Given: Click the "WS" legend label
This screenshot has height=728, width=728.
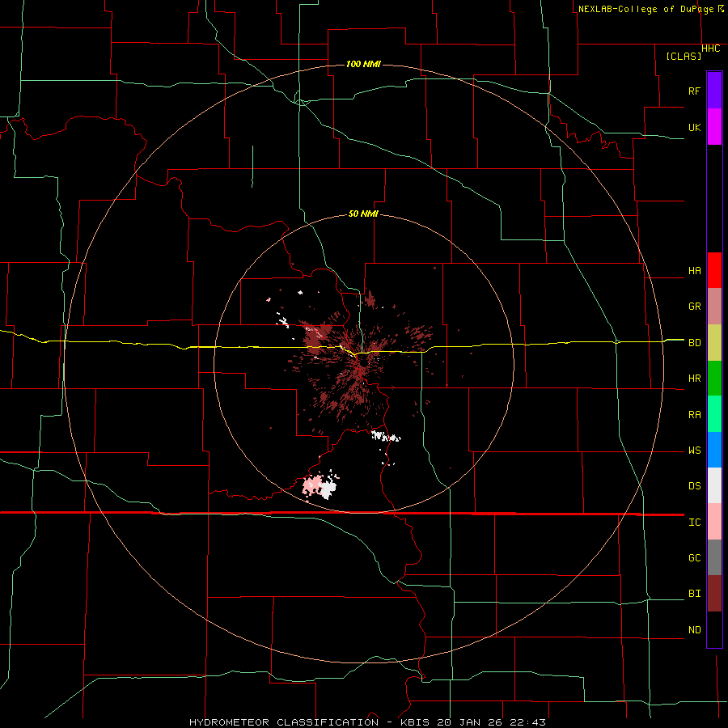Looking at the screenshot, I should (x=694, y=451).
